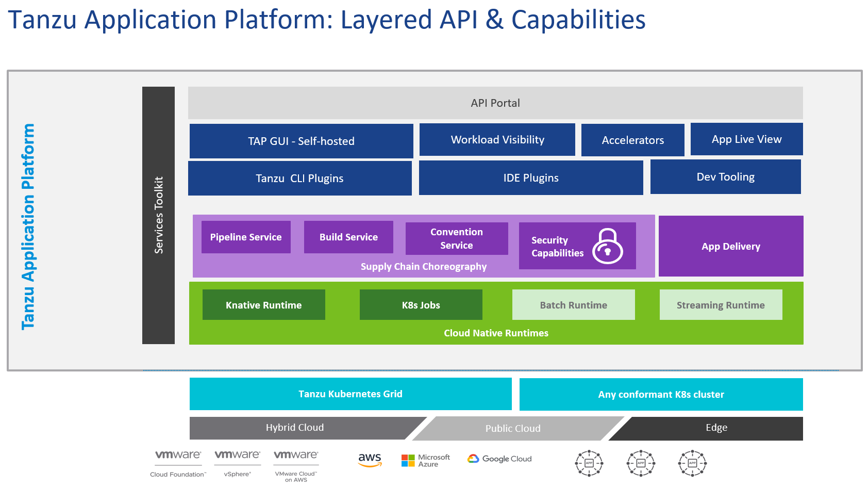This screenshot has width=868, height=486.
Task: Enable the Batch Runtime option
Action: coord(573,304)
